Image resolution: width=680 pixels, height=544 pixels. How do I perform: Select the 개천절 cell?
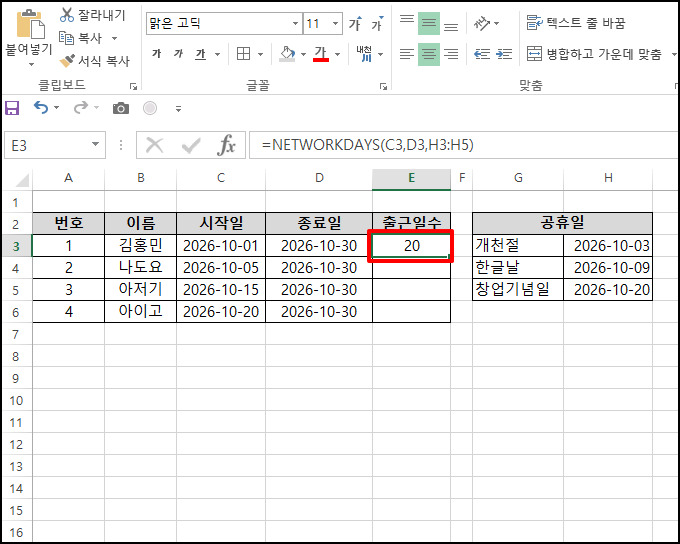click(518, 246)
